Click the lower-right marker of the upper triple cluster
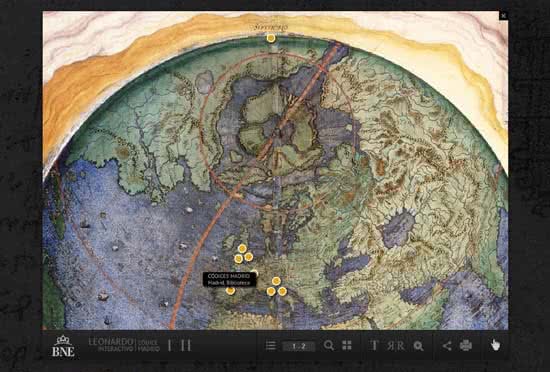Viewport: 550px width, 372px height. point(249,257)
